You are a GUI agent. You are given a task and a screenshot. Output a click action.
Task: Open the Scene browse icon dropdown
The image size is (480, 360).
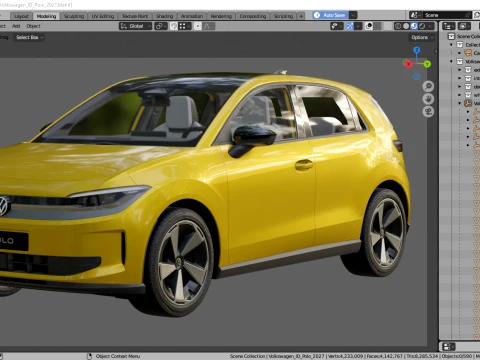[x=416, y=15]
